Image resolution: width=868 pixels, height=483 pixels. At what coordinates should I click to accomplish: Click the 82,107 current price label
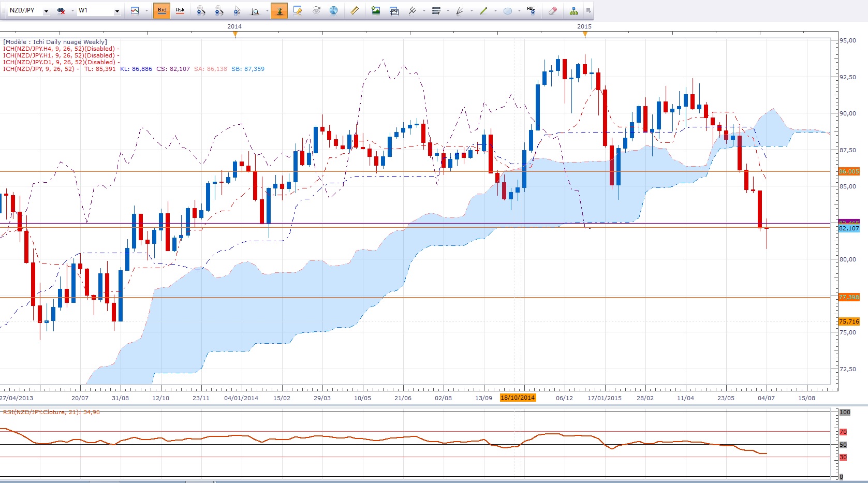click(849, 228)
